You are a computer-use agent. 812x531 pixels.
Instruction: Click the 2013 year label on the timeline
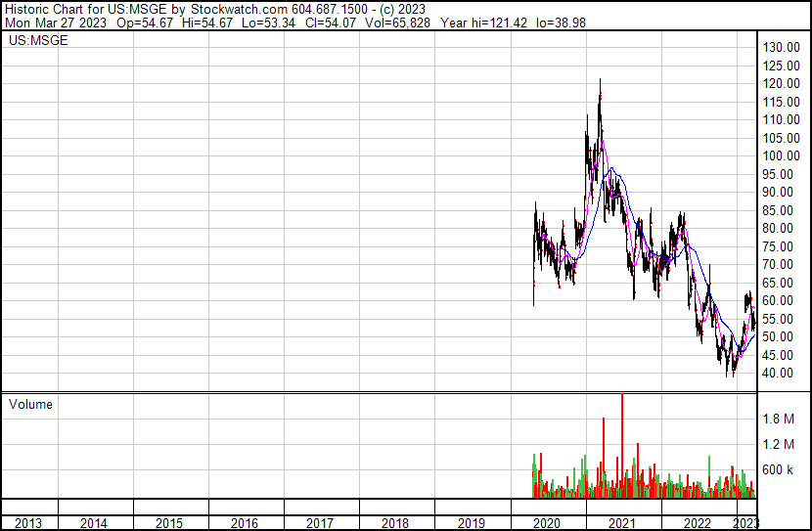(28, 523)
